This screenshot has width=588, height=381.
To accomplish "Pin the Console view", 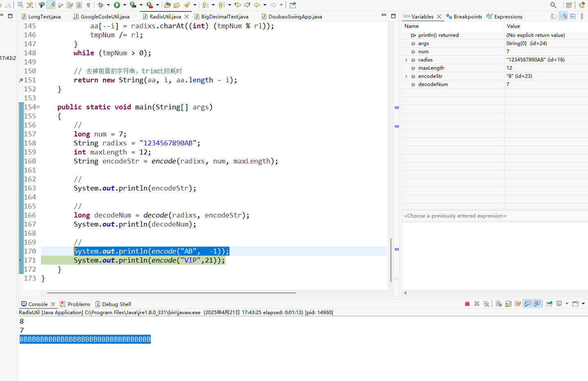I will click(x=550, y=304).
